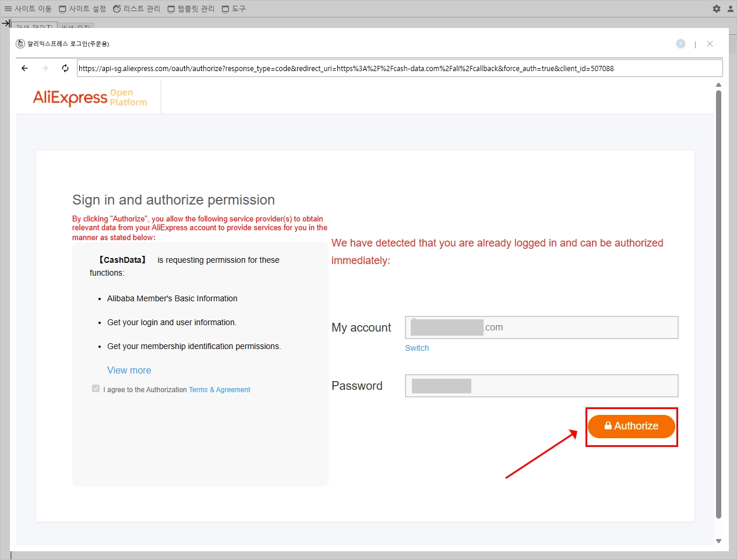The height and width of the screenshot is (560, 737).
Task: Open the 템플릿 관리 menu
Action: (191, 9)
